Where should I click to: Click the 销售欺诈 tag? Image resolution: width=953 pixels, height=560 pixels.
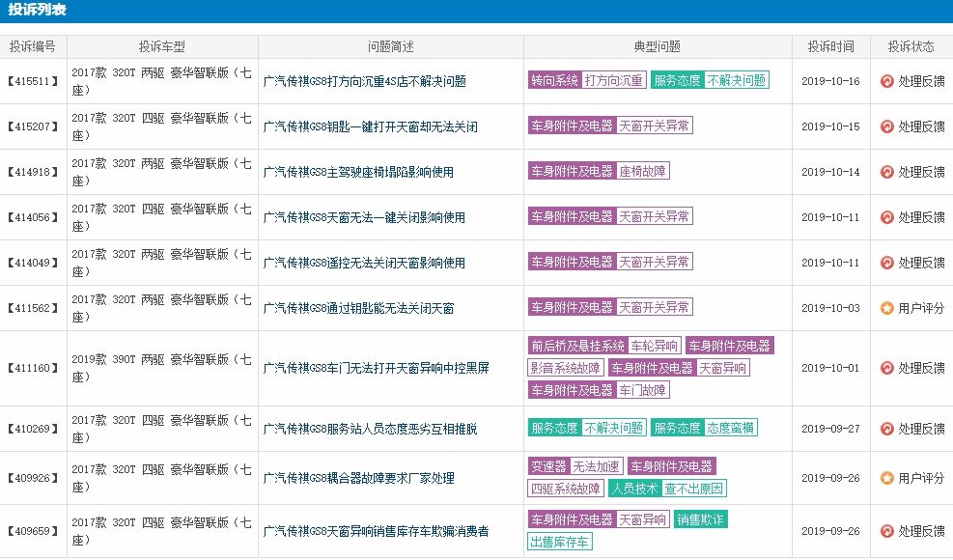coord(700,519)
